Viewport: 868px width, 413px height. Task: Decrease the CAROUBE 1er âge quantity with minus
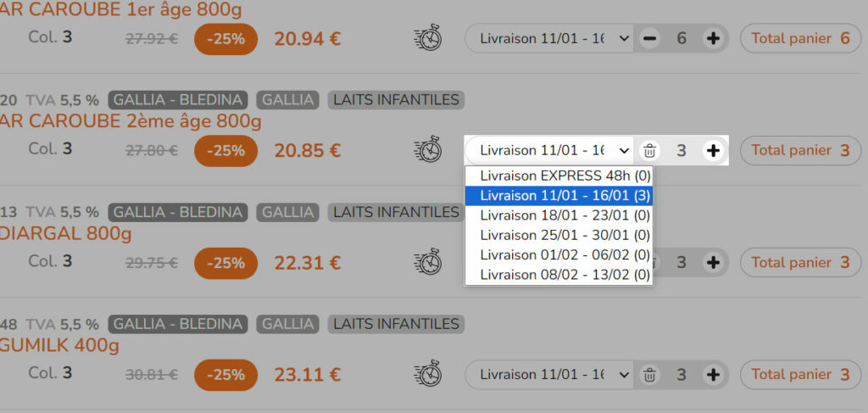(649, 38)
